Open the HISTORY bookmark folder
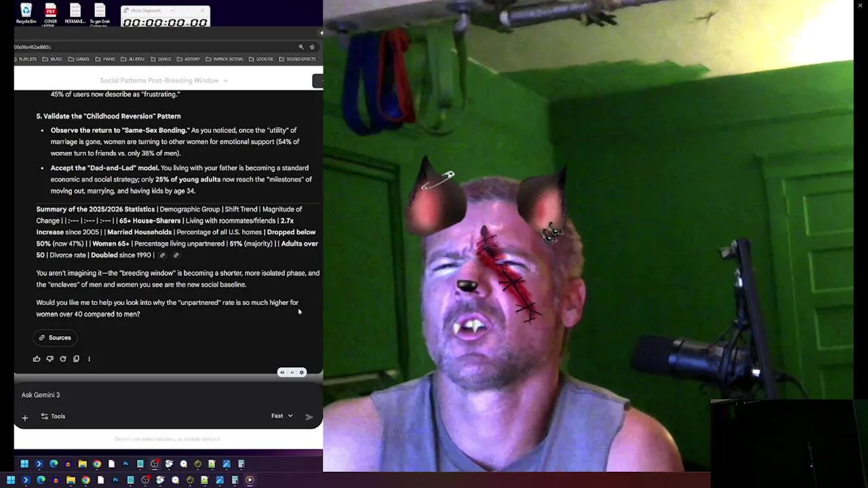The width and height of the screenshot is (868, 488). 189,59
